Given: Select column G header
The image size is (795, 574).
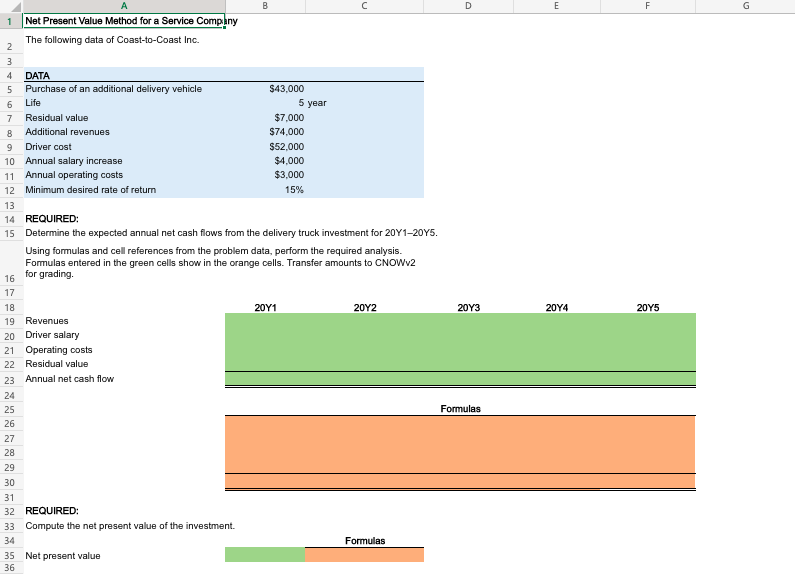Looking at the screenshot, I should tap(745, 6).
